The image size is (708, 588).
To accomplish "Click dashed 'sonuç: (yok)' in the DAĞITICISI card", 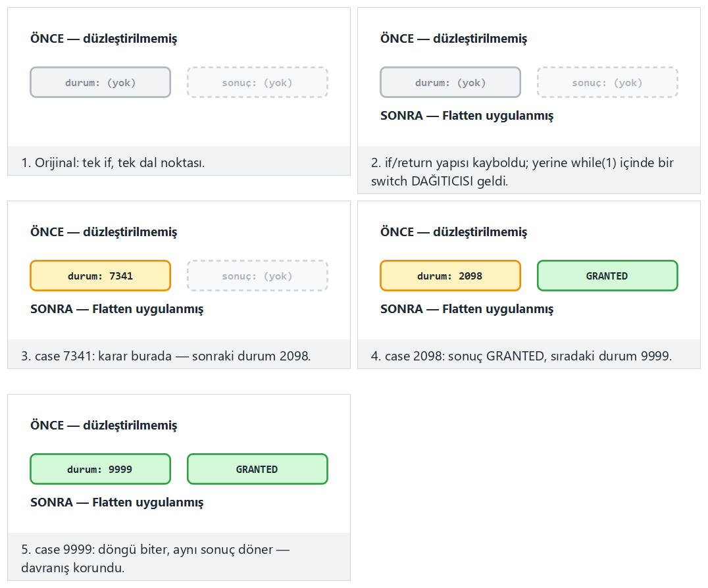I will [607, 83].
